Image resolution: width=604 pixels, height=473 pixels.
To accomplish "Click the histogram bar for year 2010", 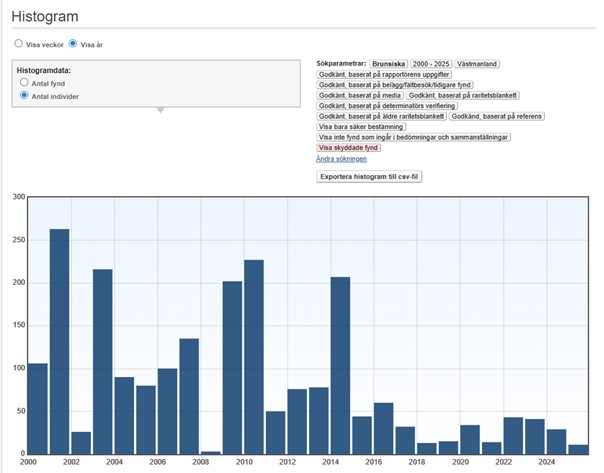I will (254, 357).
